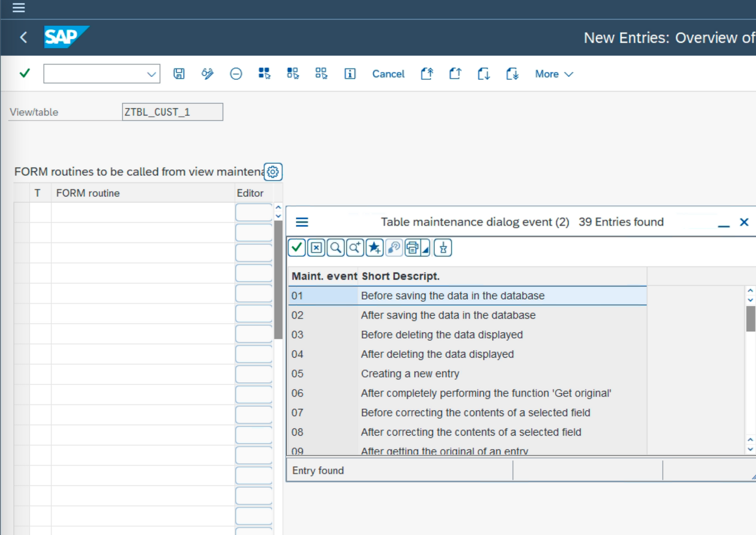Viewport: 756px width, 535px height.
Task: Click the SAP logo
Action: 66,37
